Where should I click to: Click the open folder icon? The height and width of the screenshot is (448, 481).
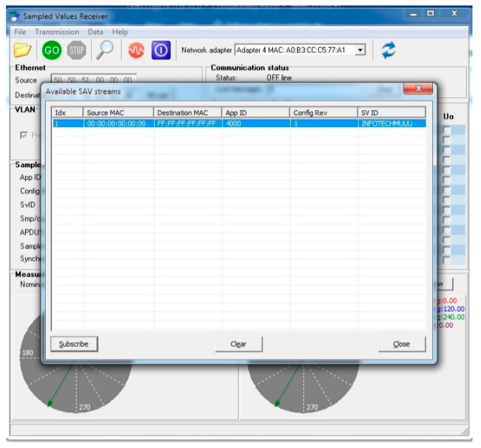(x=22, y=50)
